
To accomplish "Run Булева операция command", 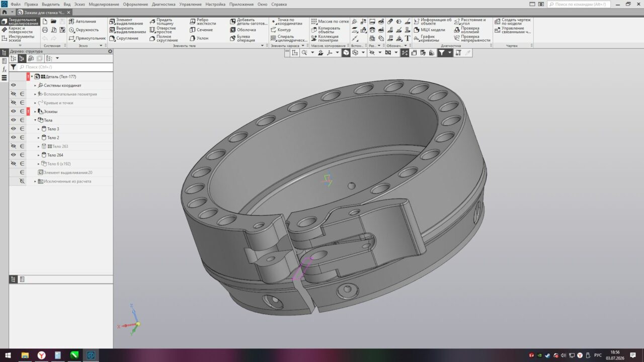I will 243,38.
